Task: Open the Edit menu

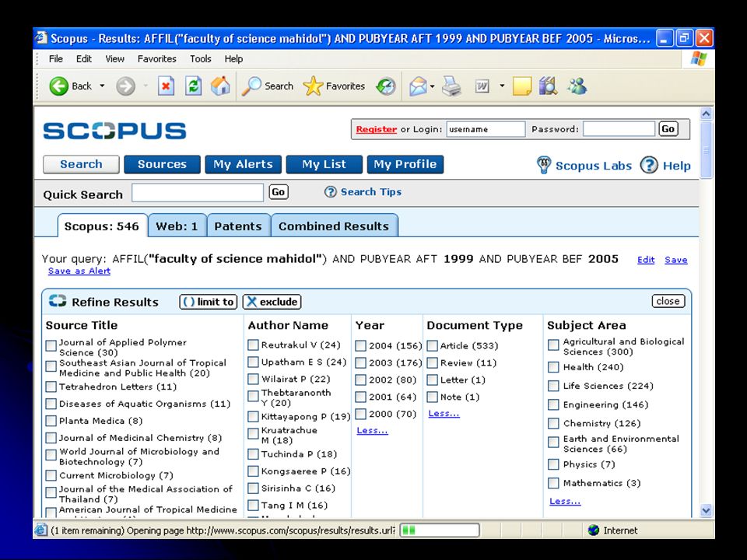Action: click(x=84, y=59)
